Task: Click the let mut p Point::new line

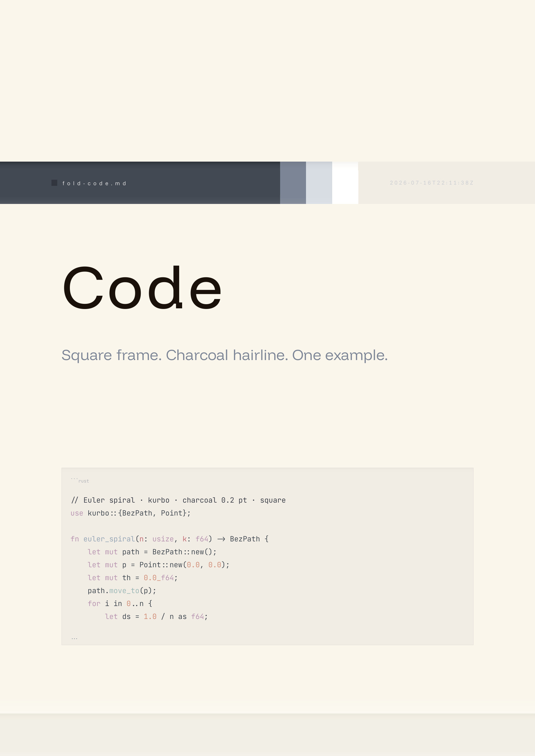Action: (158, 565)
